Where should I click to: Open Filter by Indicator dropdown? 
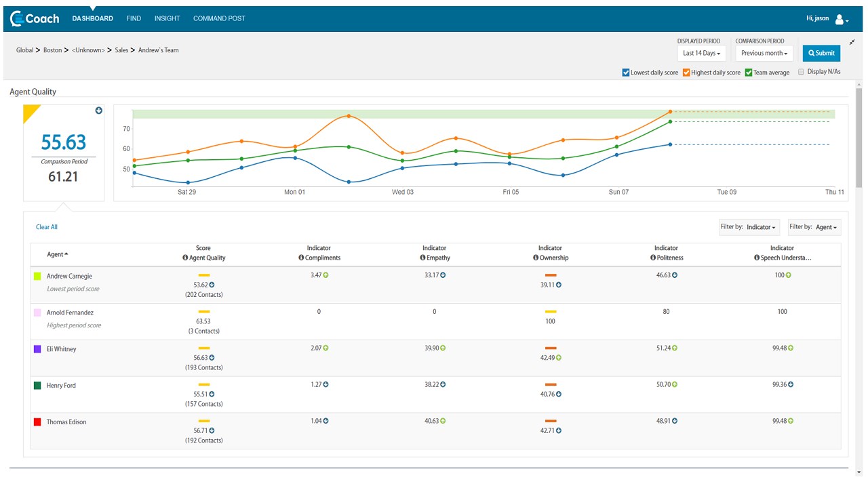(x=749, y=227)
